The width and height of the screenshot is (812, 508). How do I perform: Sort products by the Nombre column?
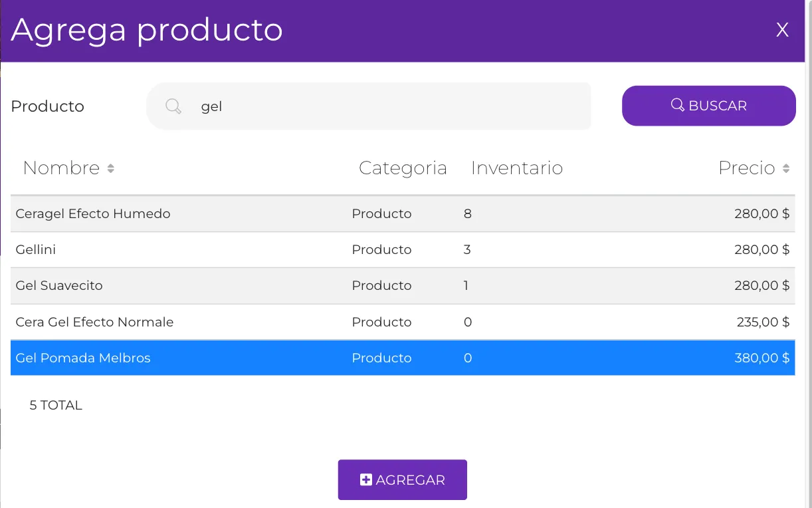pos(63,168)
